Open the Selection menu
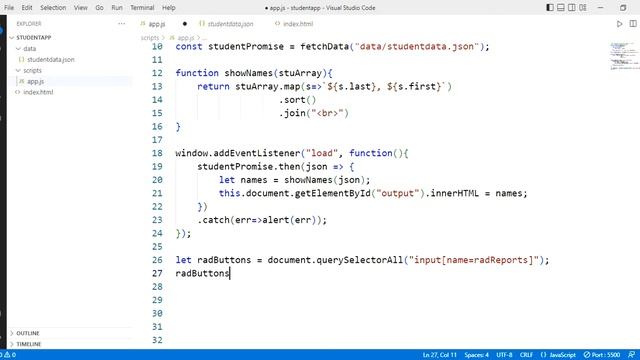The image size is (640, 360). tap(53, 7)
